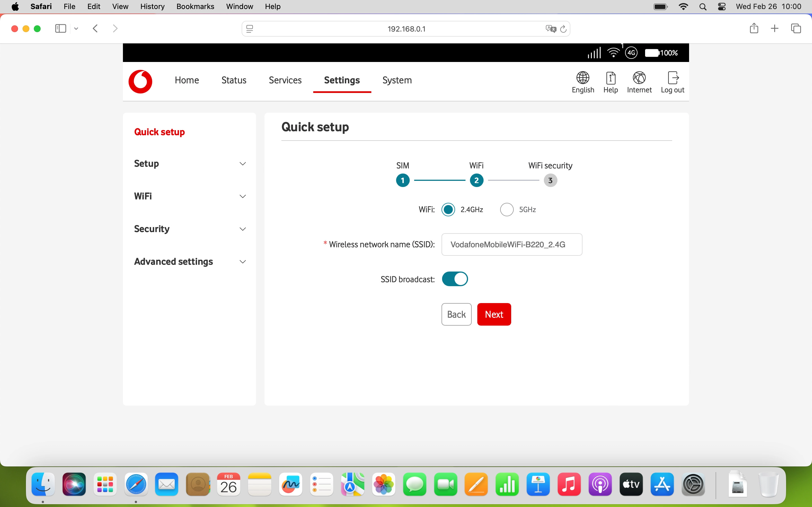Expand the Advanced settings section
This screenshot has height=507, width=812.
click(189, 262)
